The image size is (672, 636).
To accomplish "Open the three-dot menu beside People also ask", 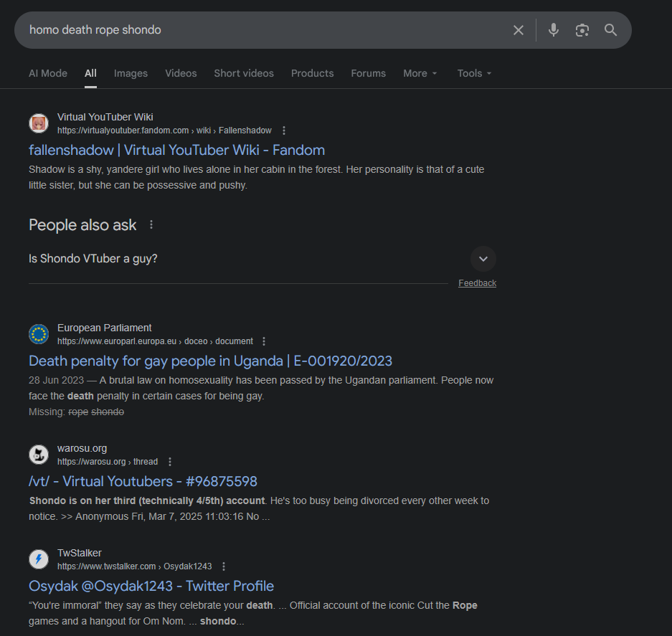I will pyautogui.click(x=151, y=224).
